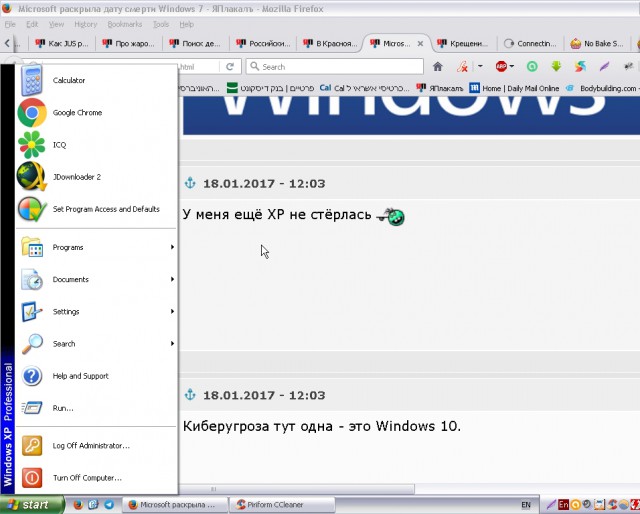The width and height of the screenshot is (640, 514).
Task: Switch to the 'Про жаро...' tab
Action: click(129, 44)
